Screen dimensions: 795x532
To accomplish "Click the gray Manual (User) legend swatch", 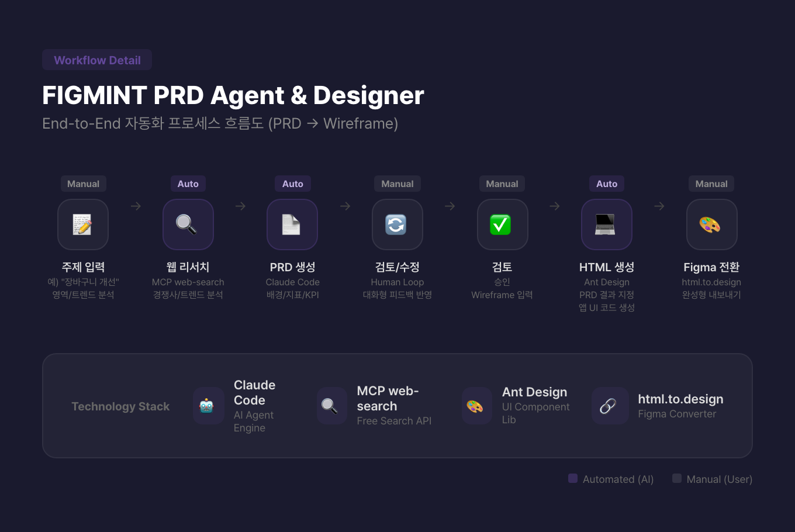I will pos(677,478).
